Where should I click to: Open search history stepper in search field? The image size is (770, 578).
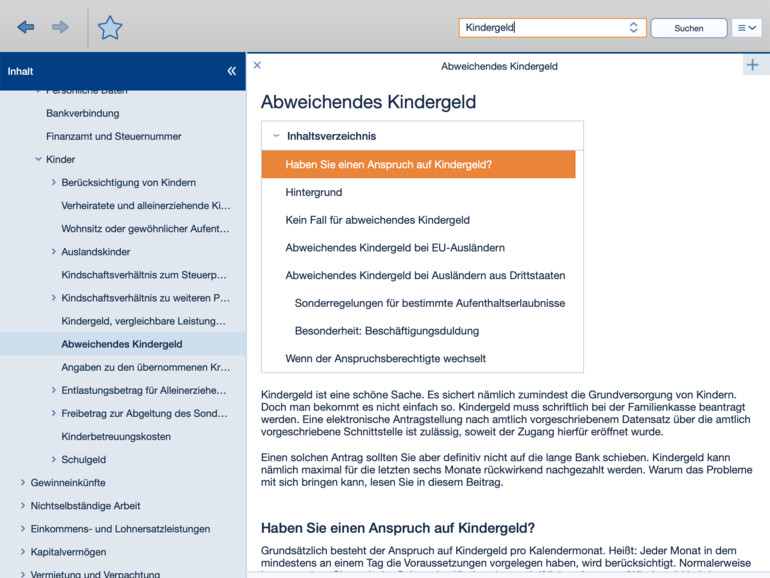coord(633,28)
